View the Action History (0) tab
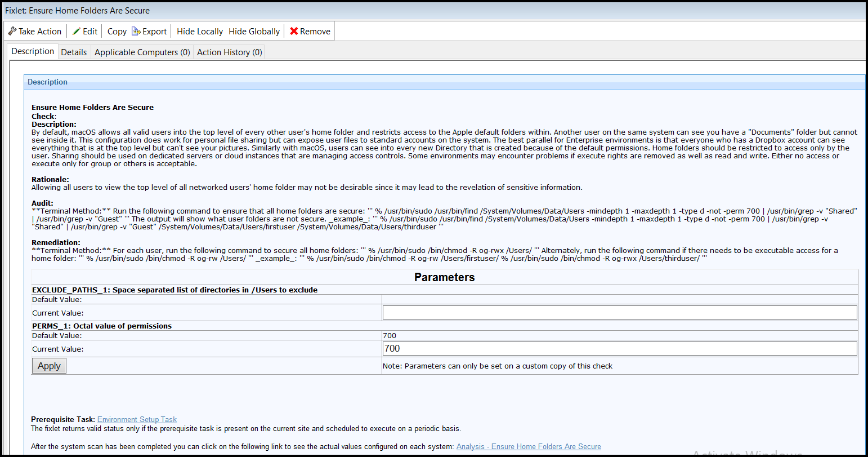 [229, 51]
